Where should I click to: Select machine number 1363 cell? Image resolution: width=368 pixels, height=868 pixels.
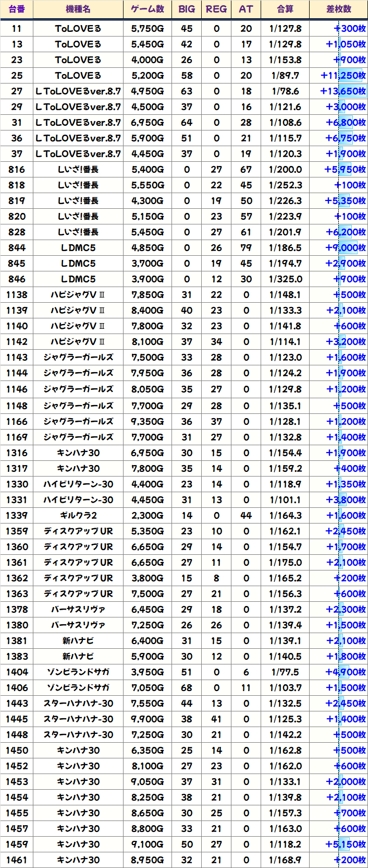point(17,593)
